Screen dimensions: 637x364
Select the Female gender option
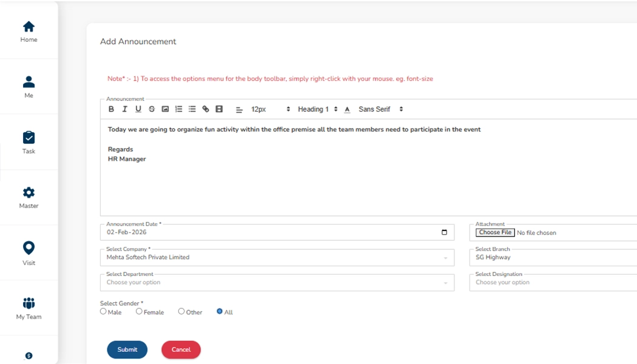139,311
